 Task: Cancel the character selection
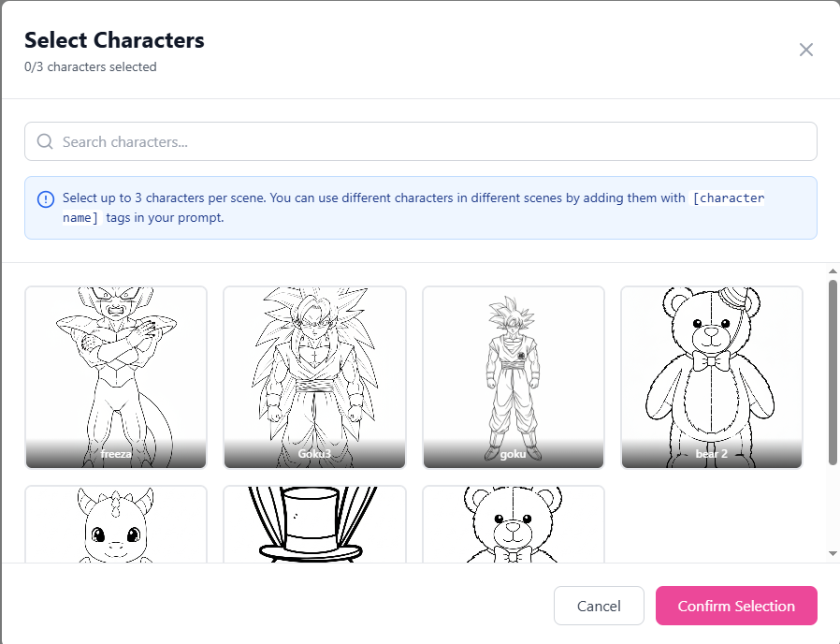click(599, 606)
